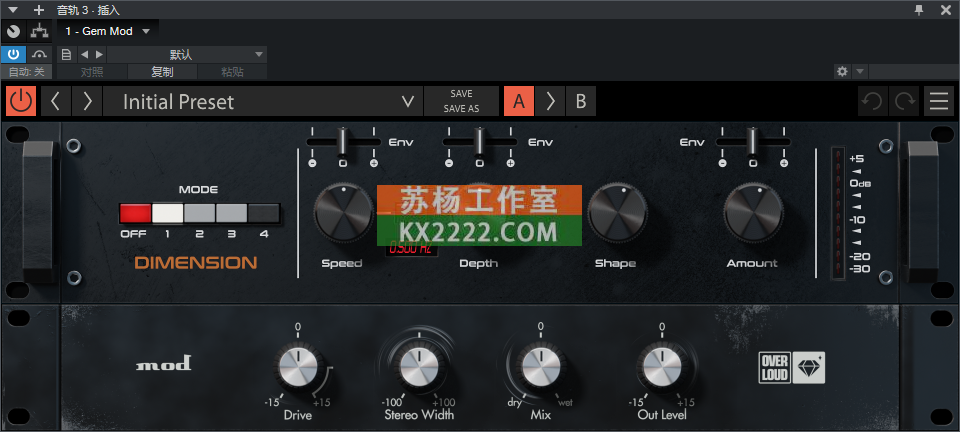960x432 pixels.
Task: Click the 复制 copy button
Action: pos(162,72)
